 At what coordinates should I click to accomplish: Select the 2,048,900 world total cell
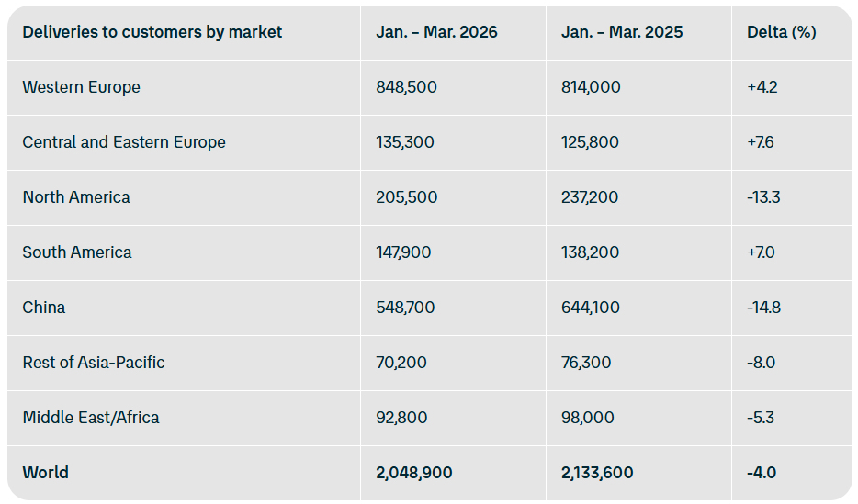[413, 473]
